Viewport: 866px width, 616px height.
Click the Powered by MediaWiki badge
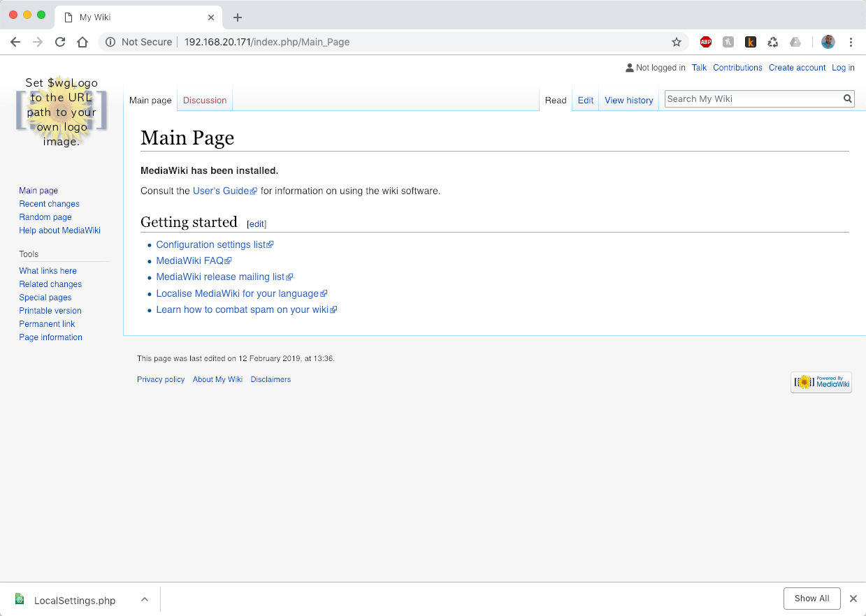(821, 382)
